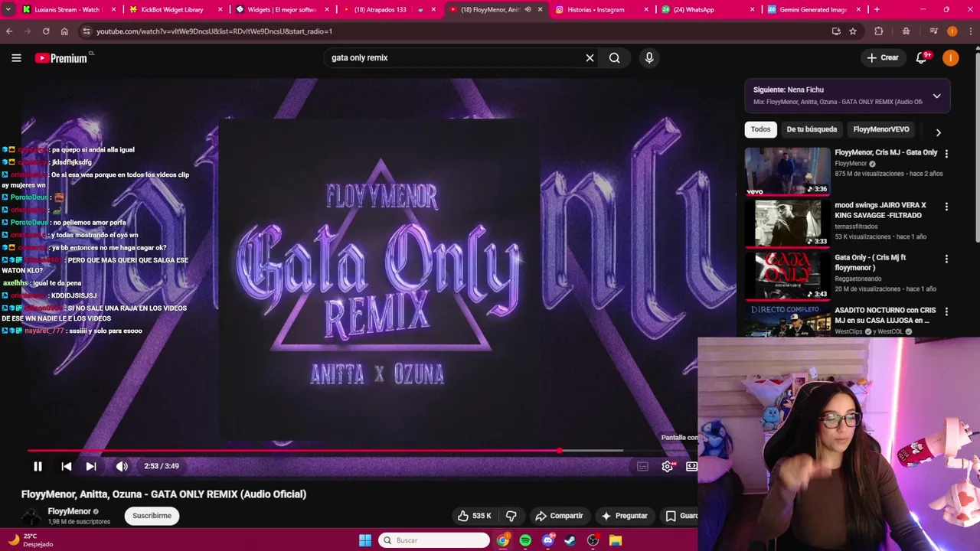980x551 pixels.
Task: Open Spotify from the taskbar
Action: tap(525, 540)
